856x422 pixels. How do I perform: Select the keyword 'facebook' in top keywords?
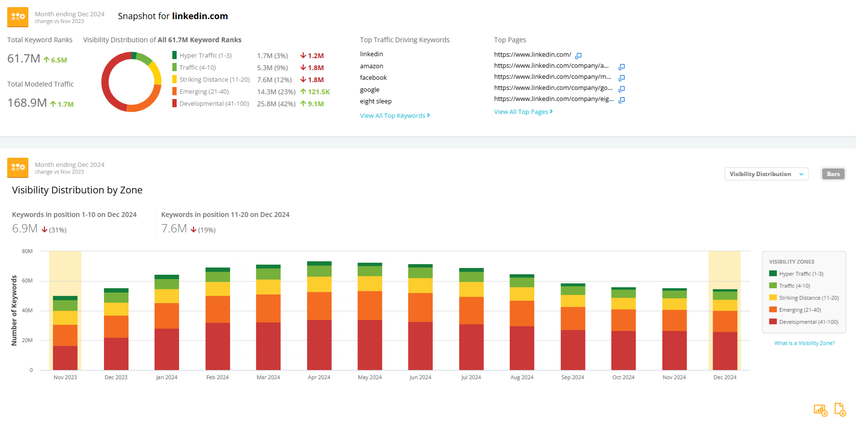[x=373, y=78]
